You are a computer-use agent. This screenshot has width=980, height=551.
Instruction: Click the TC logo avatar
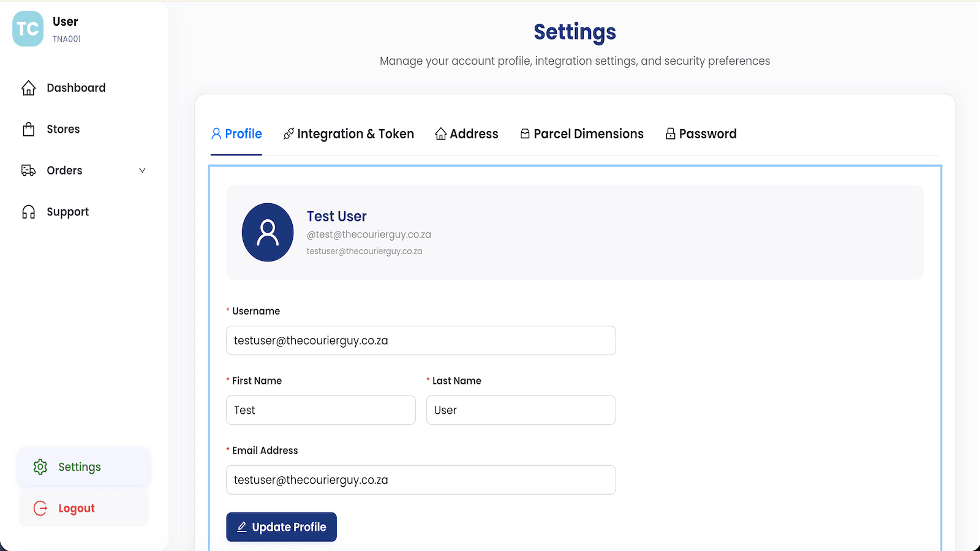click(x=28, y=29)
